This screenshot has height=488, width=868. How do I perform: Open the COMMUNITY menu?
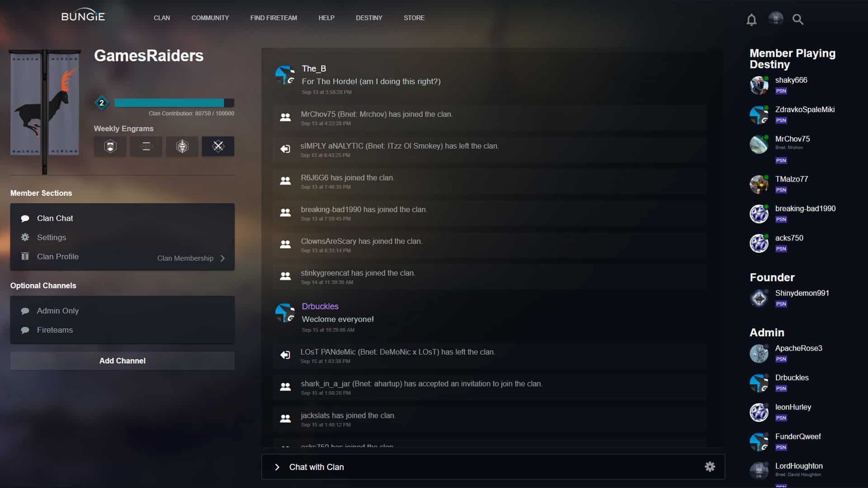pos(210,18)
